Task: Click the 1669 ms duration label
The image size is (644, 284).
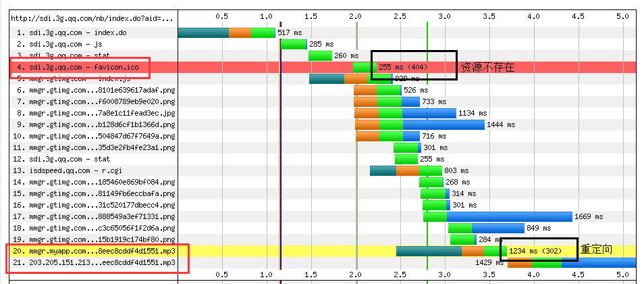Action: pyautogui.click(x=589, y=216)
